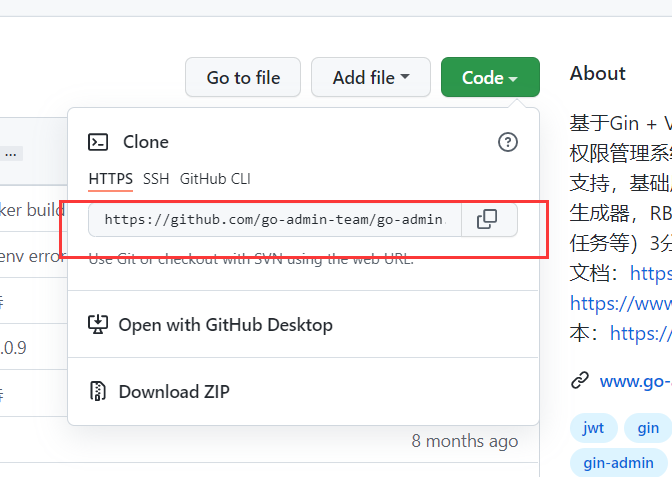The width and height of the screenshot is (672, 477).
Task: Click the Clone heading text
Action: coord(146,142)
